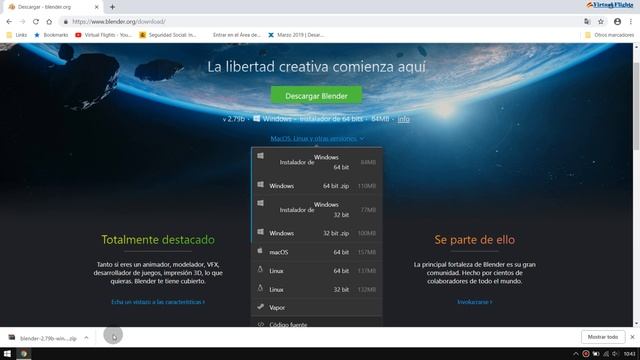
Task: Open the browser home page icon
Action: click(x=49, y=22)
